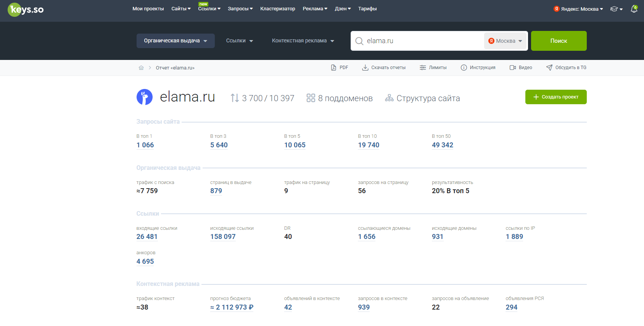The width and height of the screenshot is (644, 326).
Task: Click the Отчет «elama.ru» breadcrumb
Action: 175,68
